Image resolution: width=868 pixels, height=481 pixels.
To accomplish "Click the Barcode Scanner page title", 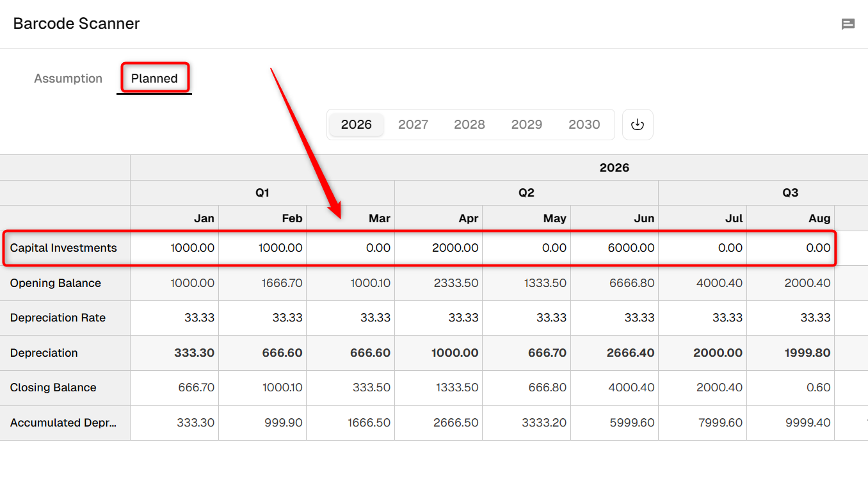I will click(x=76, y=24).
